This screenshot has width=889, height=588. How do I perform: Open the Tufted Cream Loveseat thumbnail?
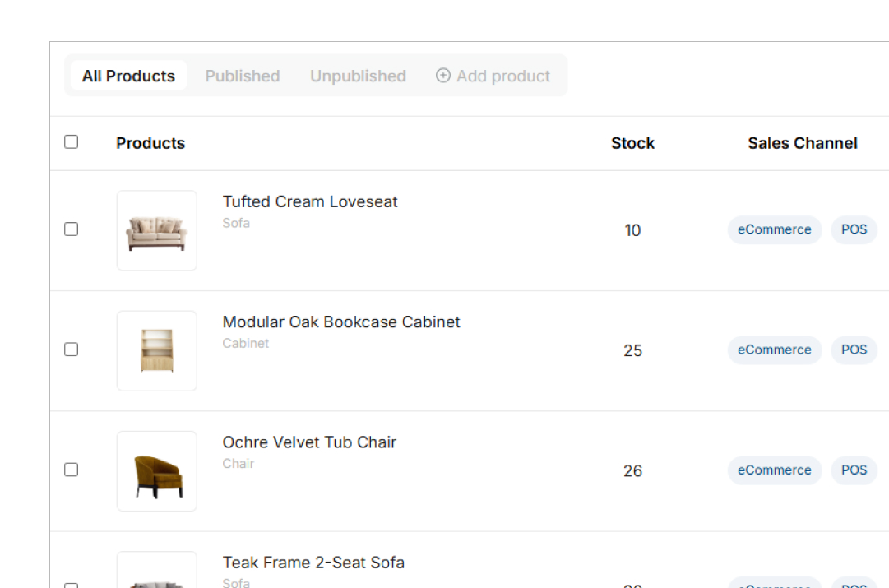point(156,230)
